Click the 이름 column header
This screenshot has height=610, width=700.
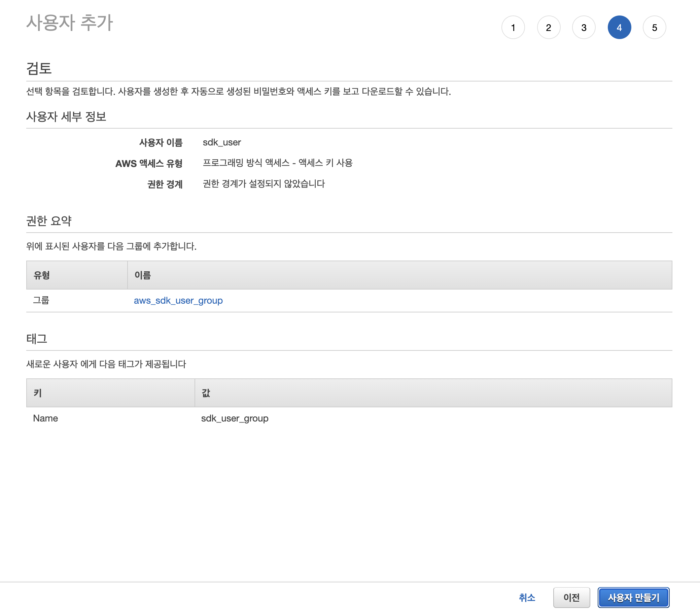tap(142, 275)
